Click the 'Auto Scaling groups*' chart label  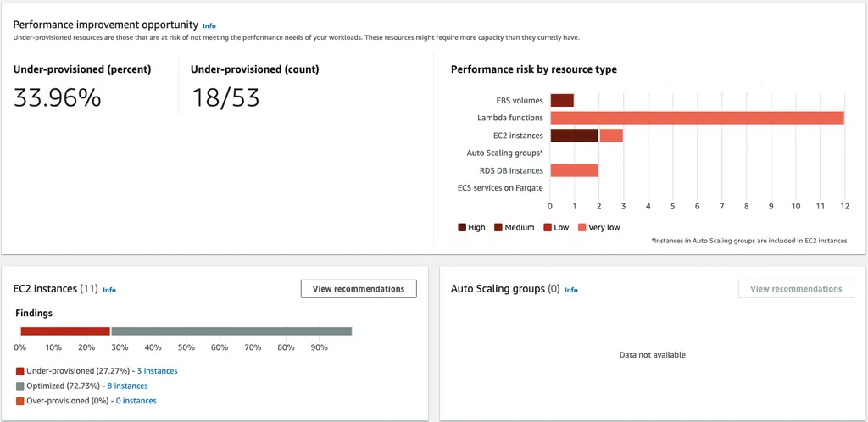[x=505, y=153]
